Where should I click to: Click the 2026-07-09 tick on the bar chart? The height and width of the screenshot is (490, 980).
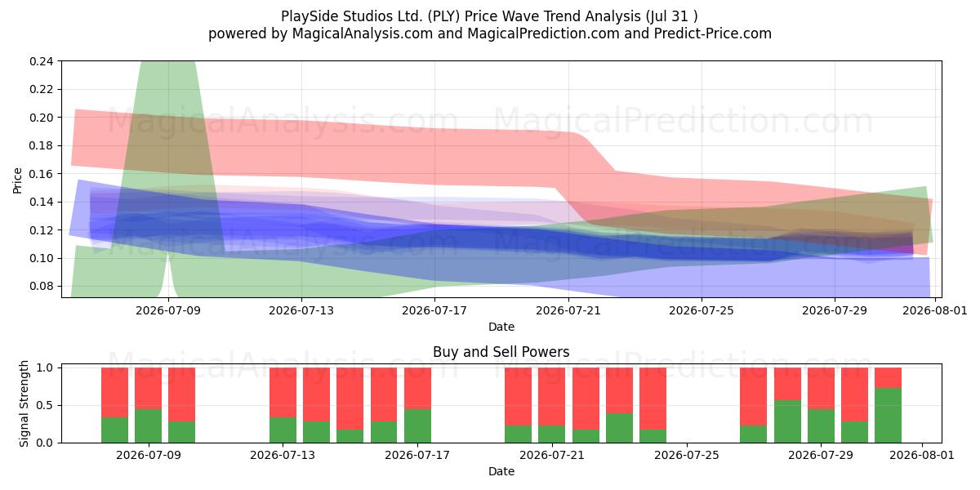coord(149,455)
